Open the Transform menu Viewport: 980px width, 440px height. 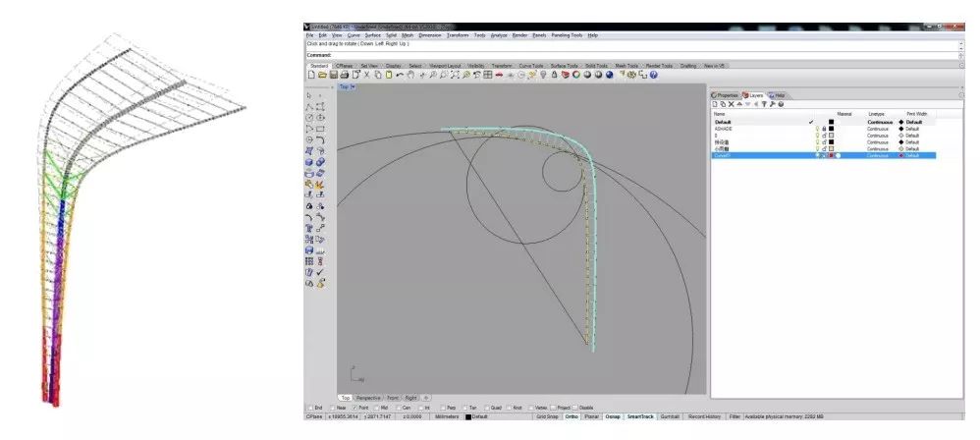[459, 35]
